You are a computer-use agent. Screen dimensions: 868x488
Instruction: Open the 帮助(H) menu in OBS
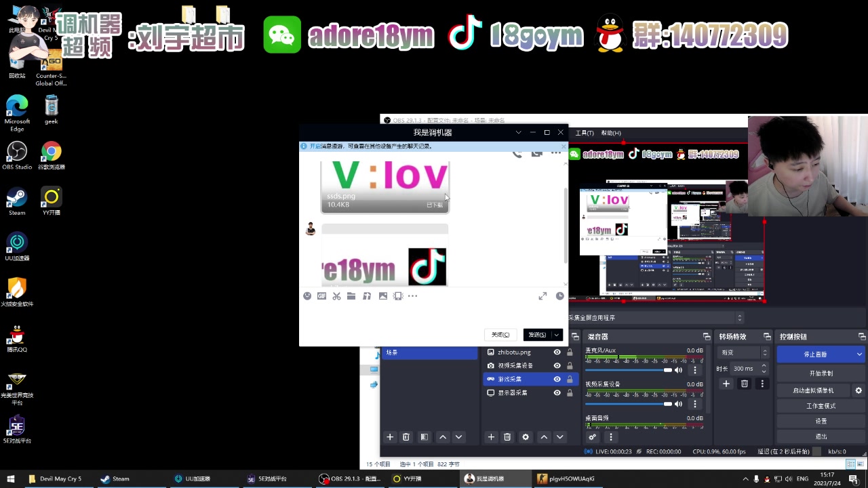(x=611, y=134)
